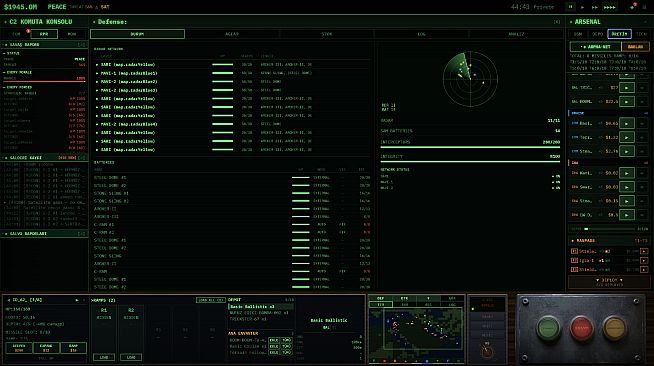Set fast-forward double-arrow speed

(595, 7)
